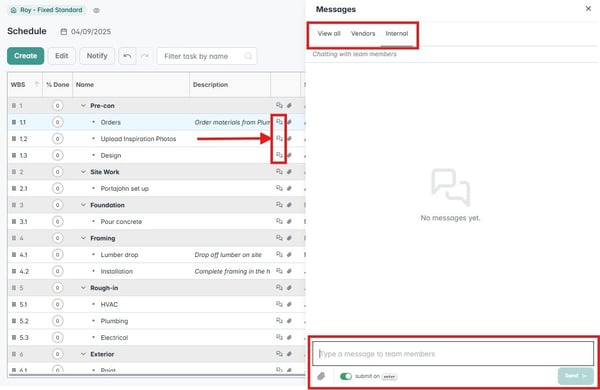Click the home icon on Roy - Fixed Standard
This screenshot has height=390, width=600.
point(14,10)
